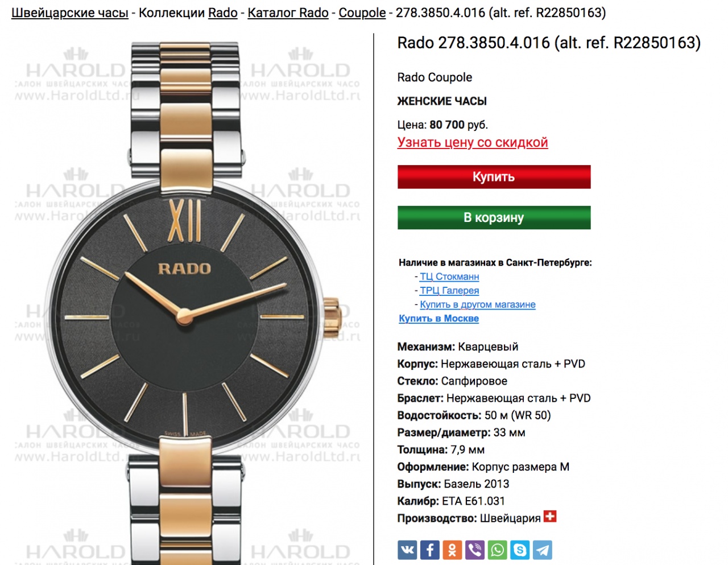
Task: Go to Швейцарские часы breadcrumb
Action: (70, 13)
